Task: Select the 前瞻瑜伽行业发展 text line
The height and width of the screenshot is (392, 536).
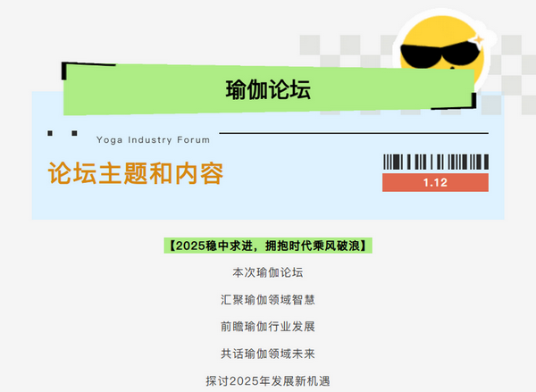Action: [x=268, y=326]
